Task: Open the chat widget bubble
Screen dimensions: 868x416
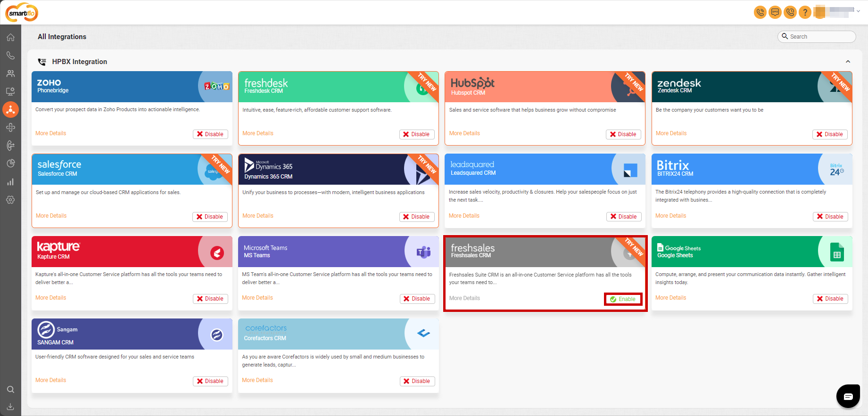Action: coord(848,396)
